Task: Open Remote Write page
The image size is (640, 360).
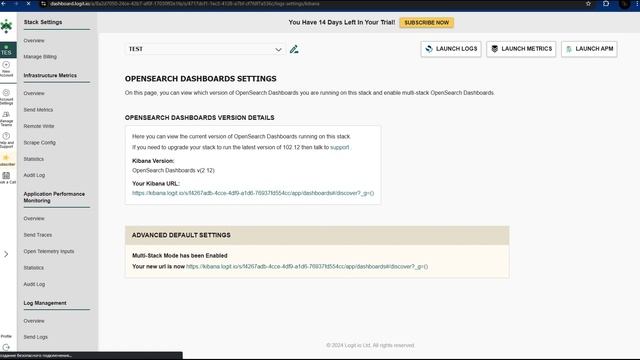Action: pos(39,126)
